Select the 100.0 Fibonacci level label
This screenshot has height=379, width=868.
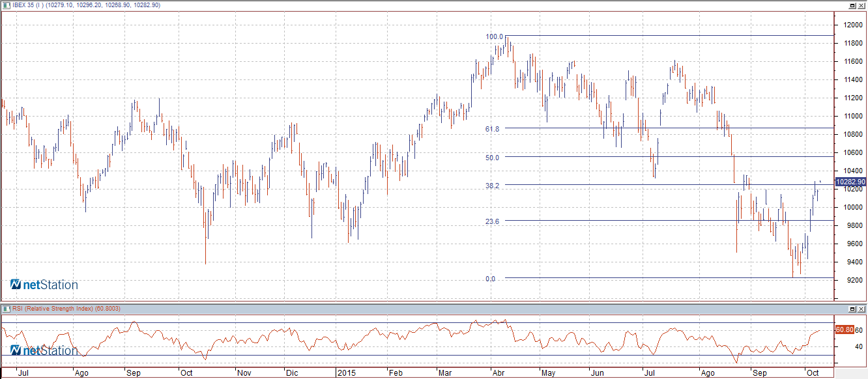(x=494, y=36)
